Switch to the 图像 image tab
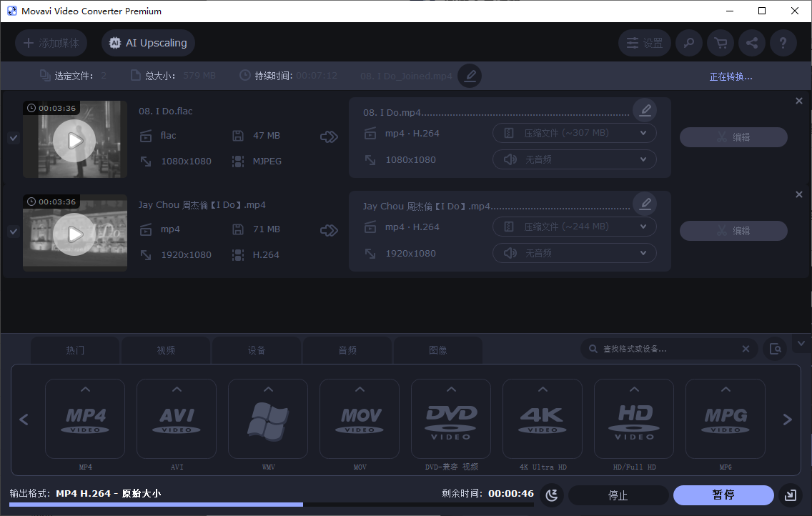This screenshot has width=812, height=516. click(x=438, y=350)
